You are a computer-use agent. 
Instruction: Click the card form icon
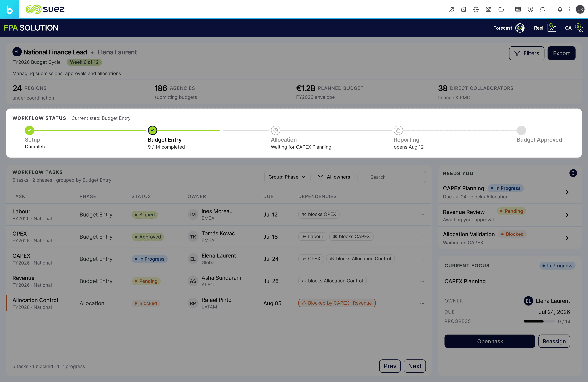(x=518, y=9)
